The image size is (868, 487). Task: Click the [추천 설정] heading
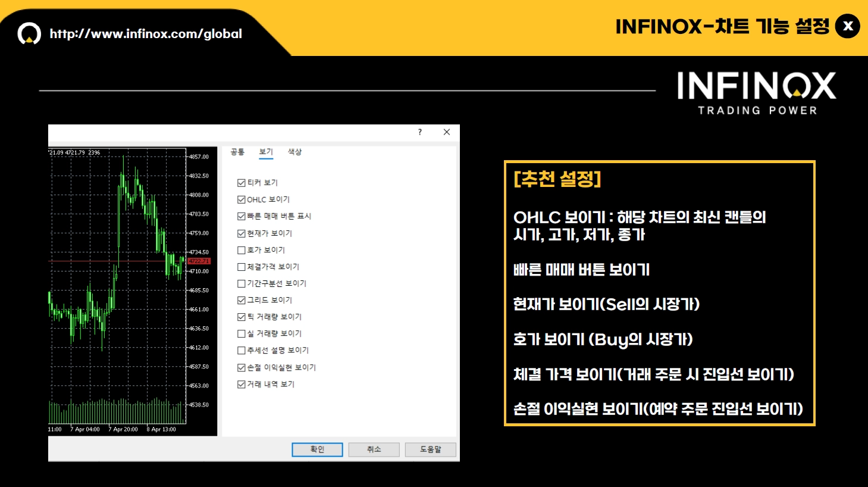point(557,179)
